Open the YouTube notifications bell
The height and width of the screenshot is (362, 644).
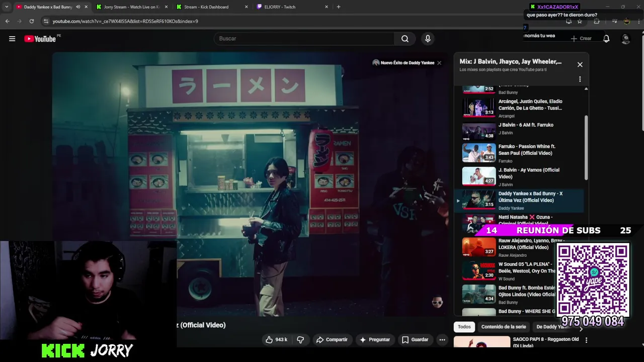coord(606,39)
